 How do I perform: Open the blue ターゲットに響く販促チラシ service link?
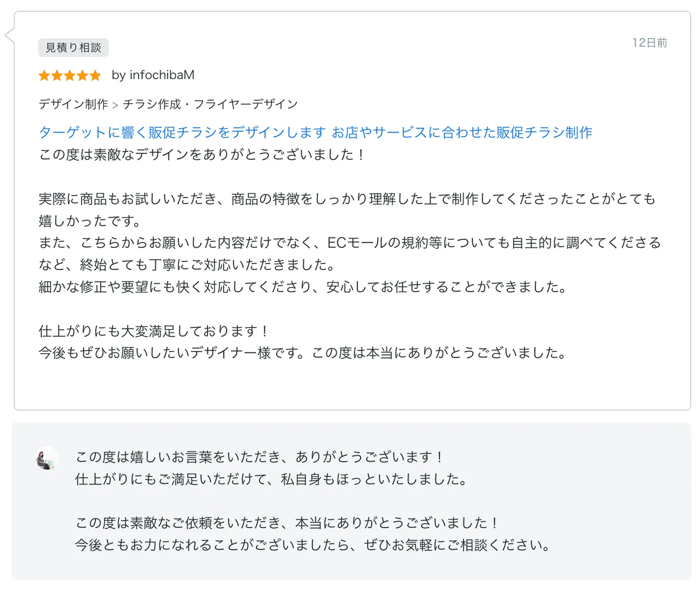315,132
